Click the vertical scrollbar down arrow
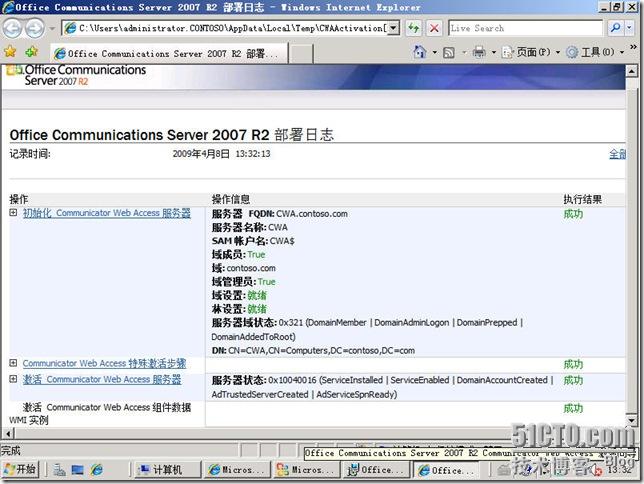This screenshot has width=644, height=484. 632,420
